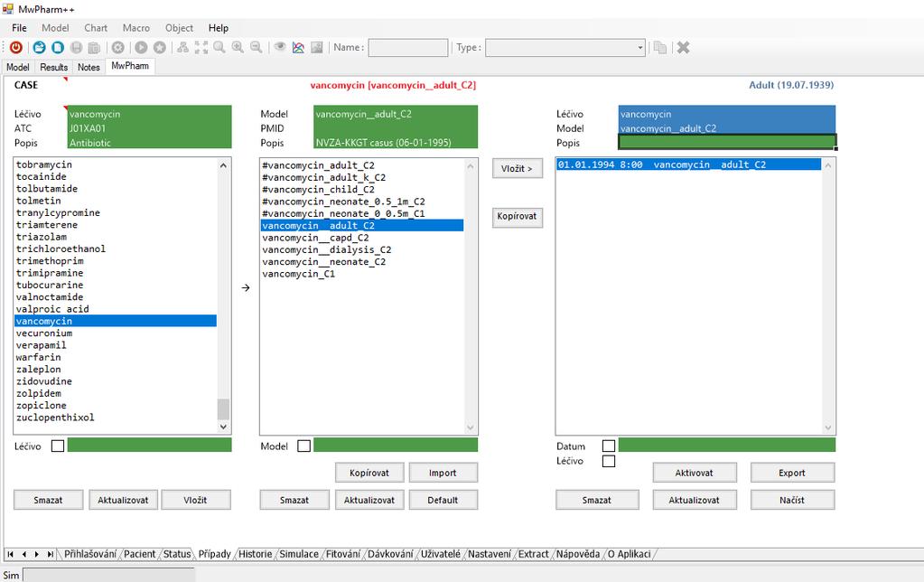Switch to the Notes tab
Viewport: 924px width, 582px height.
click(x=89, y=67)
